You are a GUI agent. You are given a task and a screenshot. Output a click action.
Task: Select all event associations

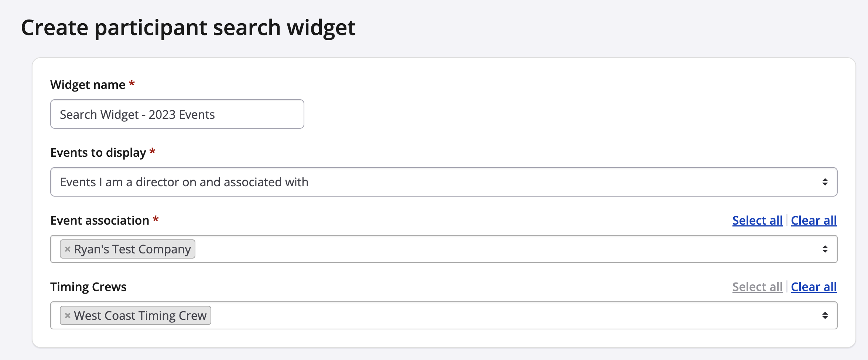pos(757,221)
